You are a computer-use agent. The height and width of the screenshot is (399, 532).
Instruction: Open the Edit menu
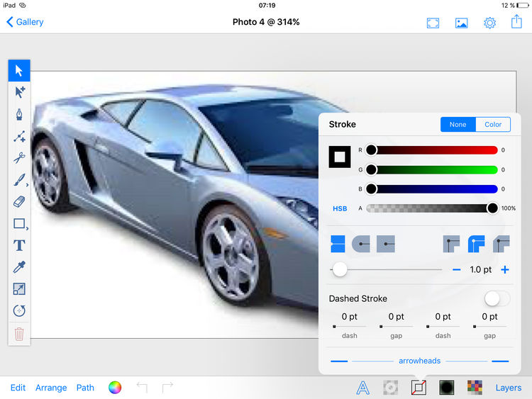tap(18, 388)
